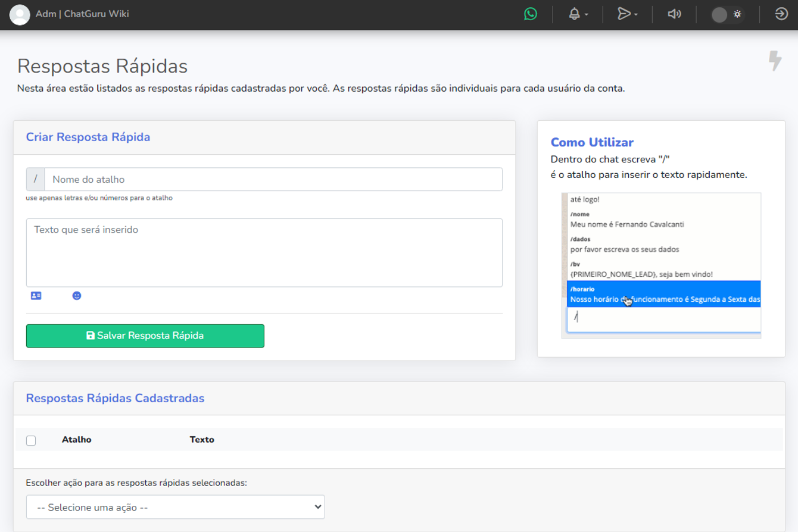Insert a contact variable via card icon
This screenshot has width=798, height=532.
(36, 296)
